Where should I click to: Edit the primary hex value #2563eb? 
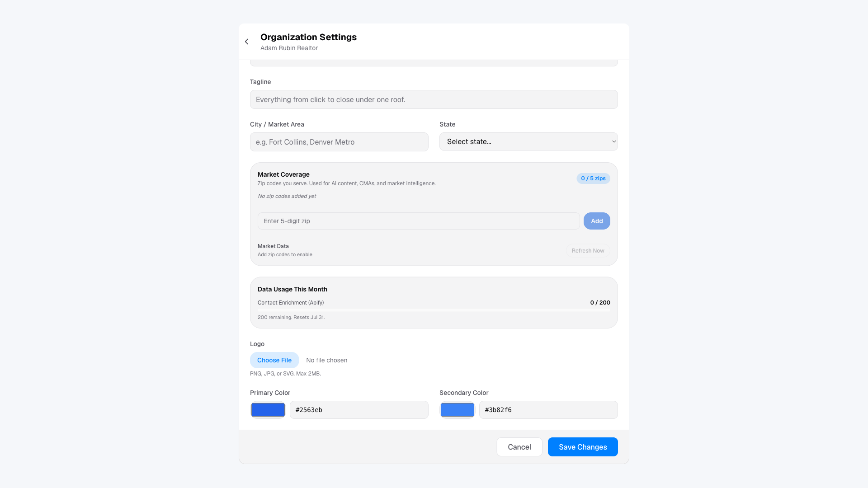[x=359, y=410]
